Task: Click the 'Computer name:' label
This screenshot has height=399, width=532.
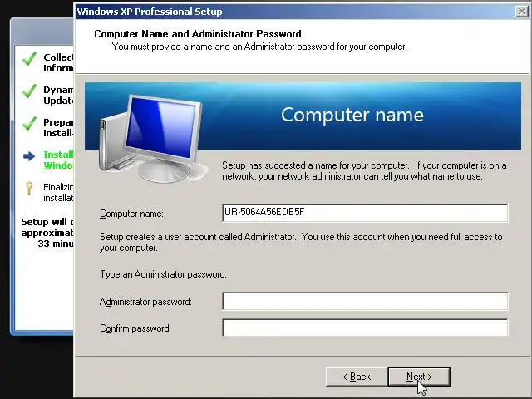Action: click(131, 214)
